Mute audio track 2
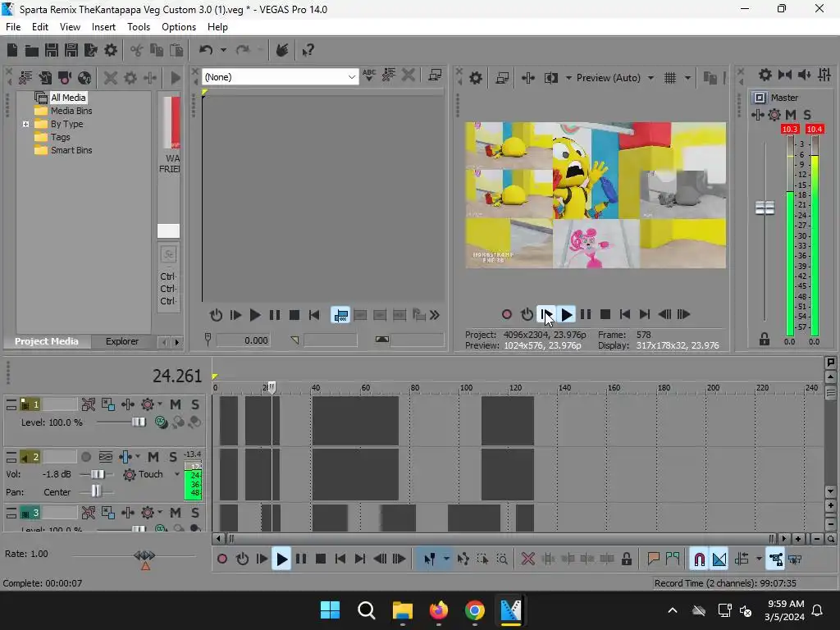Viewport: 840px width, 630px height. pos(153,457)
